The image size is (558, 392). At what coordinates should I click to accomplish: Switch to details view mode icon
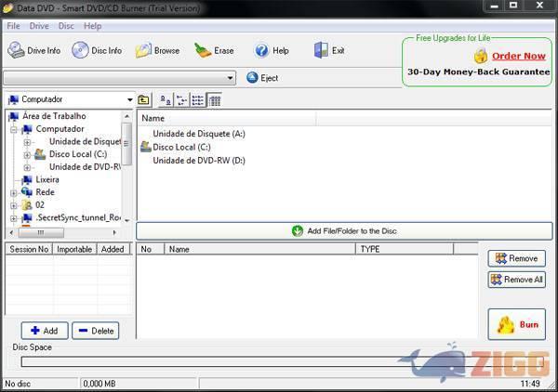(x=215, y=99)
